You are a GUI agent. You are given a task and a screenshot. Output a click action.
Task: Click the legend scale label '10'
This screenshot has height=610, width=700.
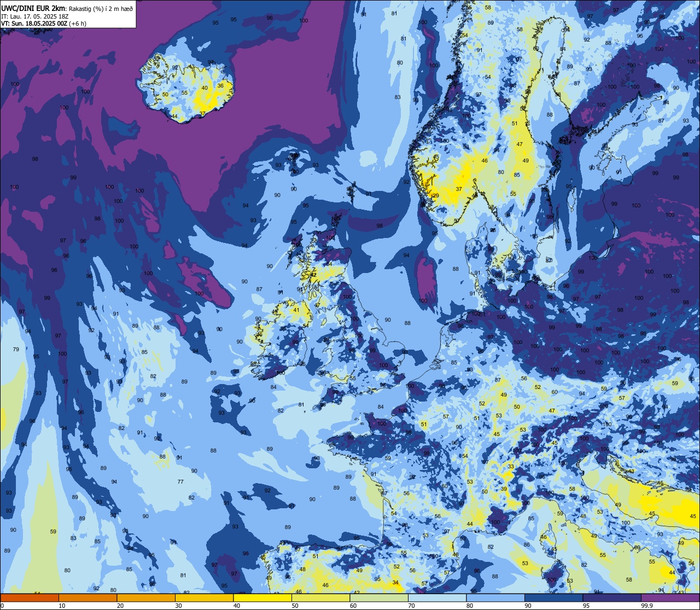(62, 606)
